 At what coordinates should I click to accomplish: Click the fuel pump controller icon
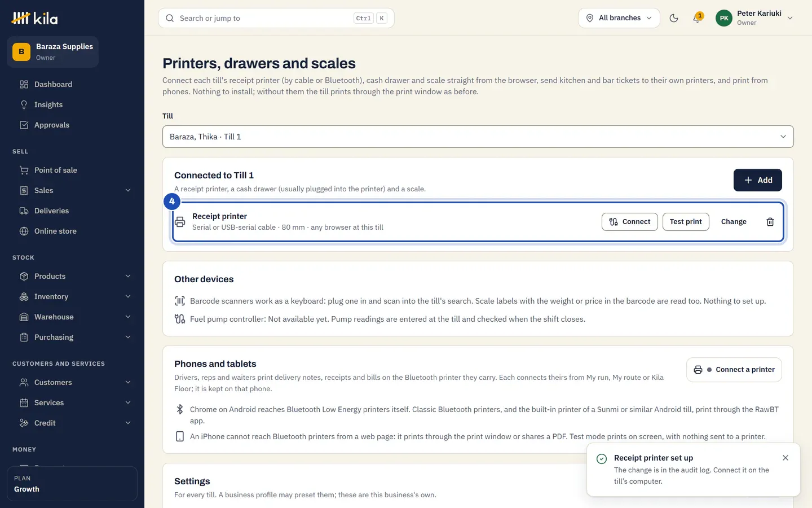[x=180, y=319]
